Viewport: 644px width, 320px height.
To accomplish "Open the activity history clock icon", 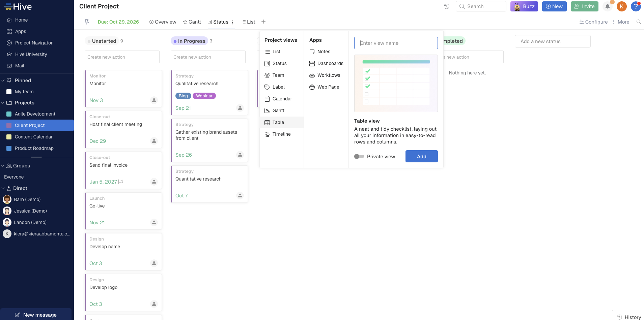I will click(x=447, y=6).
